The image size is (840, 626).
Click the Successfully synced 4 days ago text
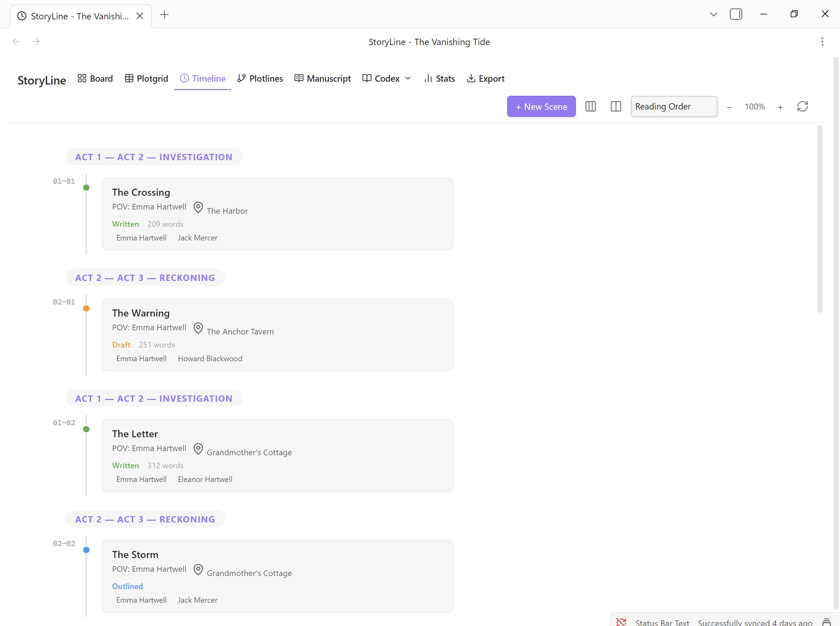click(755, 622)
